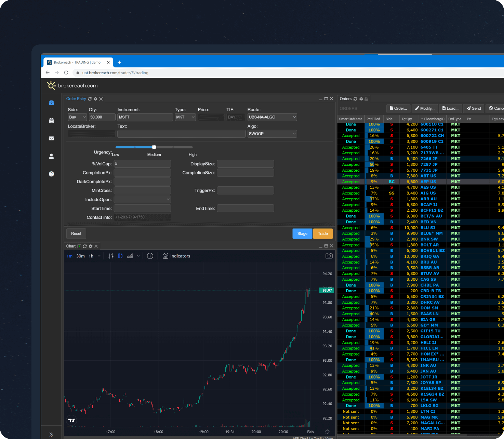This screenshot has height=439, width=504.
Task: Expand the chart timeframe chevron next to 1h
Action: coord(99,256)
